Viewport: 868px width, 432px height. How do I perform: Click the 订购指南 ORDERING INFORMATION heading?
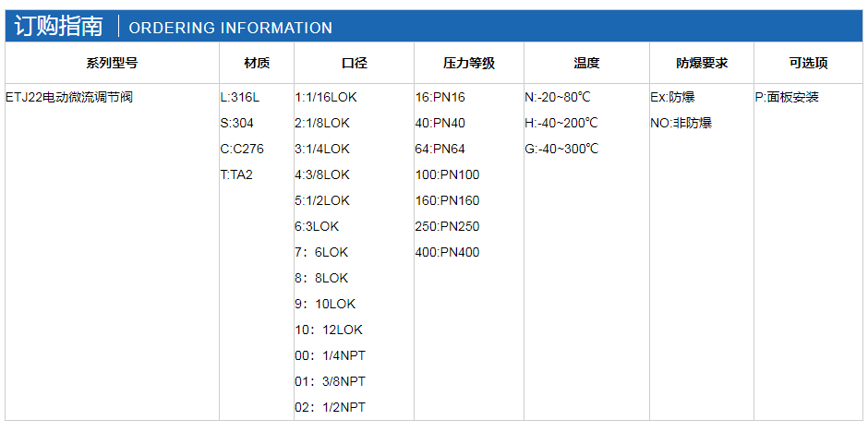(173, 27)
